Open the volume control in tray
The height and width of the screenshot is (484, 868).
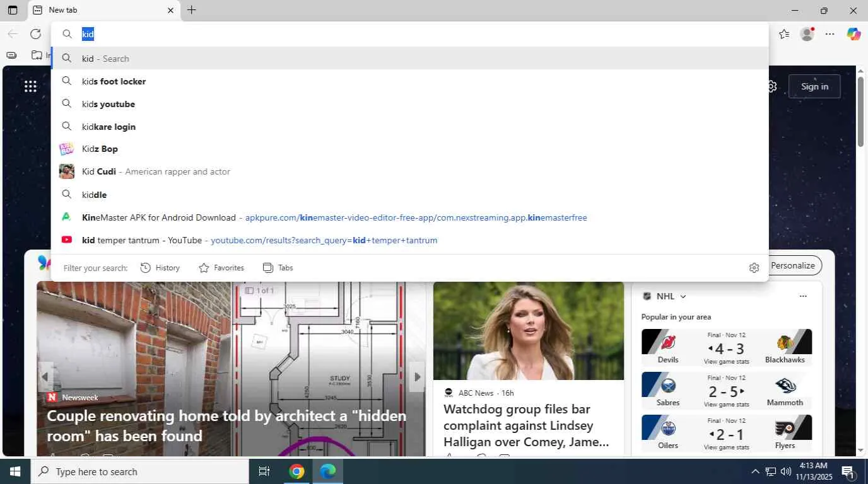coord(786,471)
